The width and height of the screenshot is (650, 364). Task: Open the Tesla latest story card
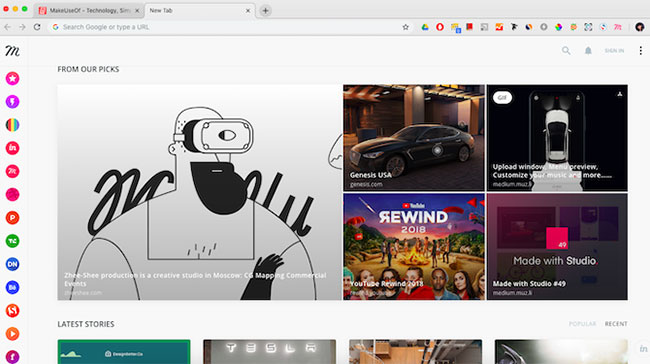click(269, 352)
